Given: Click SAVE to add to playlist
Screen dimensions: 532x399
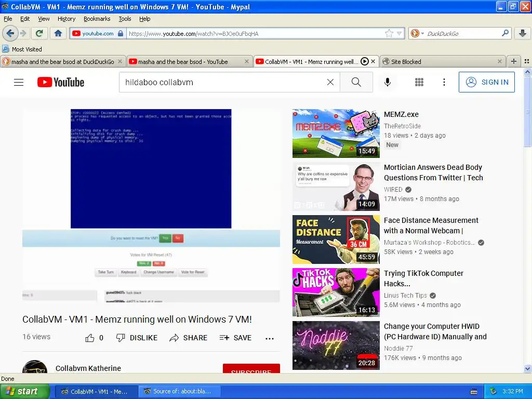Looking at the screenshot, I should pos(235,338).
